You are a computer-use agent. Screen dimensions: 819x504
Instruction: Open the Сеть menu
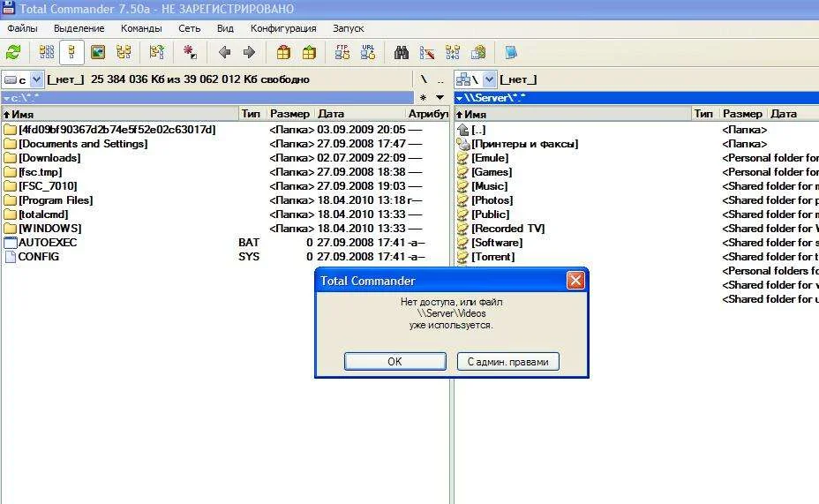tap(189, 28)
